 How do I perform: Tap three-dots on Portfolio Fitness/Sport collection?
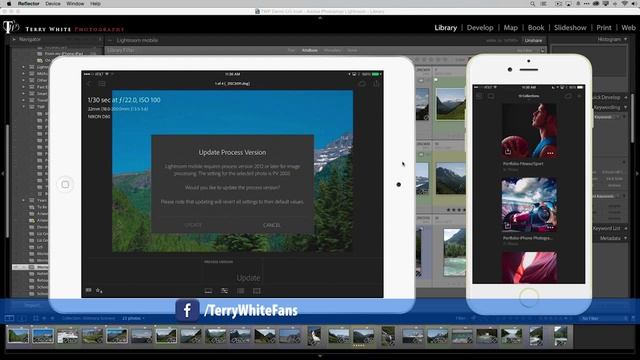[x=550, y=153]
